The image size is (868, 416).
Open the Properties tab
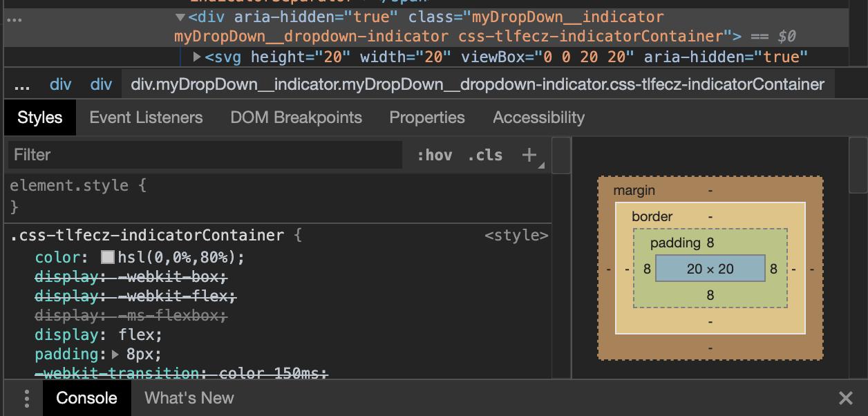[x=427, y=117]
